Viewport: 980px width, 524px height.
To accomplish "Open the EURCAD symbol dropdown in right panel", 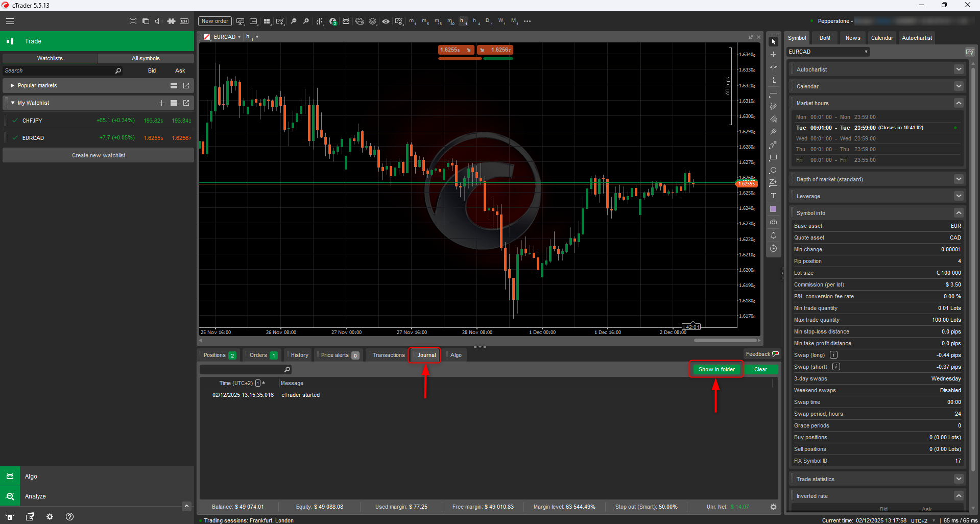I will click(x=827, y=52).
